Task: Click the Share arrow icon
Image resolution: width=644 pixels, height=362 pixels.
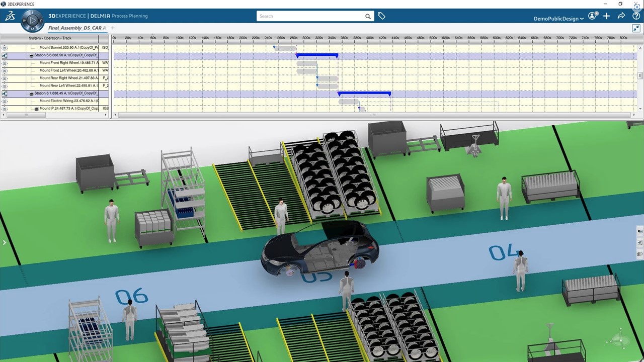Action: (x=621, y=16)
